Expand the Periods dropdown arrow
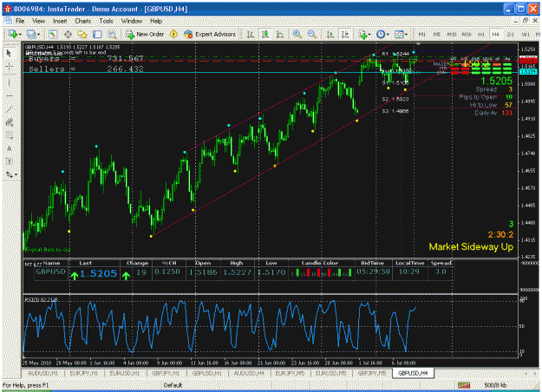The width and height of the screenshot is (542, 392). (388, 34)
